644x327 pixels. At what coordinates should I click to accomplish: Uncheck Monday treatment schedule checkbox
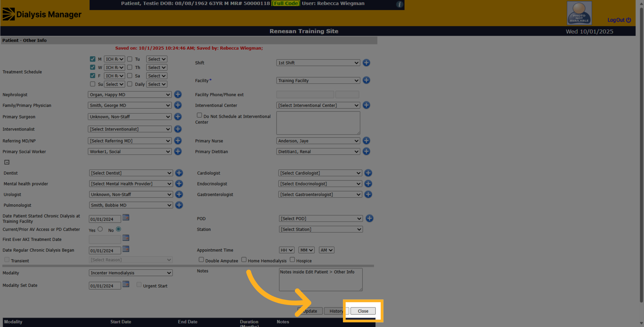point(93,59)
